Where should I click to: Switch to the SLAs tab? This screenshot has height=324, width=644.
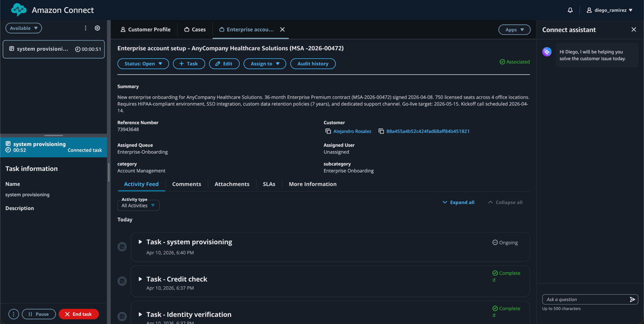269,184
